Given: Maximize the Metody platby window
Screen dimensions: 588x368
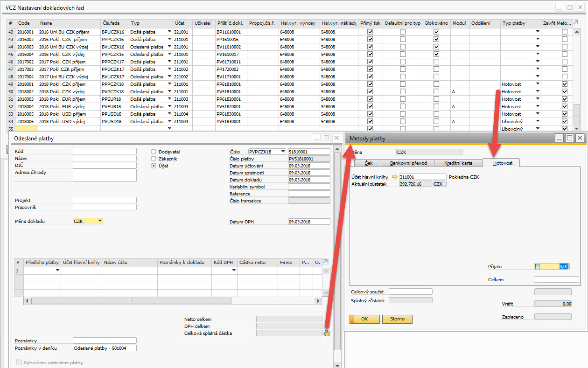Looking at the screenshot, I should 569,138.
